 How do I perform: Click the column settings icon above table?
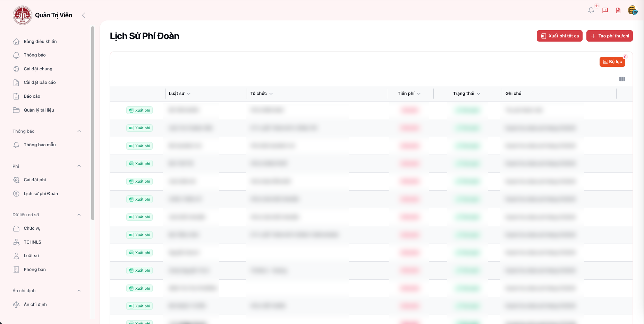tap(622, 79)
